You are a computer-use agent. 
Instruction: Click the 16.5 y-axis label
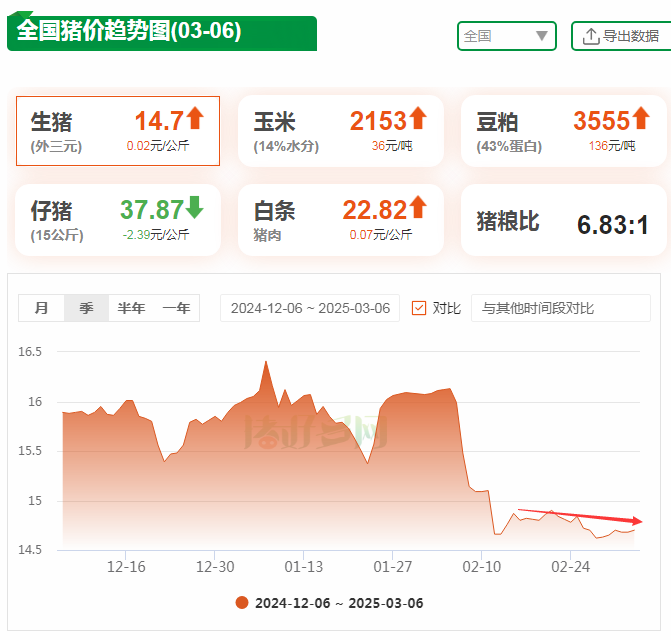30,352
